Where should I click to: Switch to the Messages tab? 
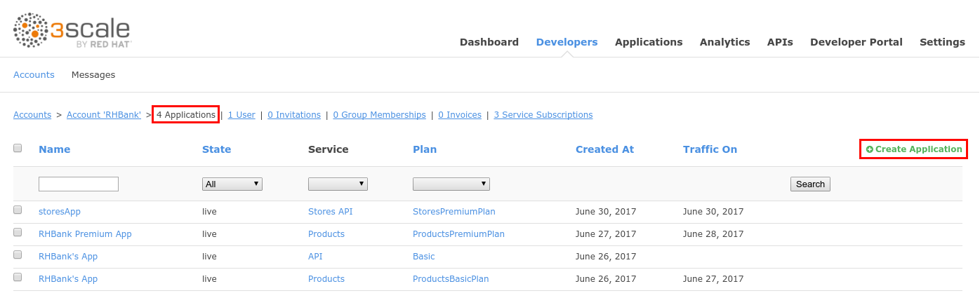click(x=93, y=74)
